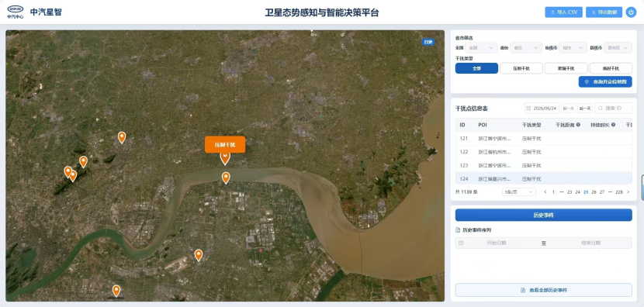The image size is (644, 307).
Task: Click the power logout icon in header
Action: coord(631,12)
